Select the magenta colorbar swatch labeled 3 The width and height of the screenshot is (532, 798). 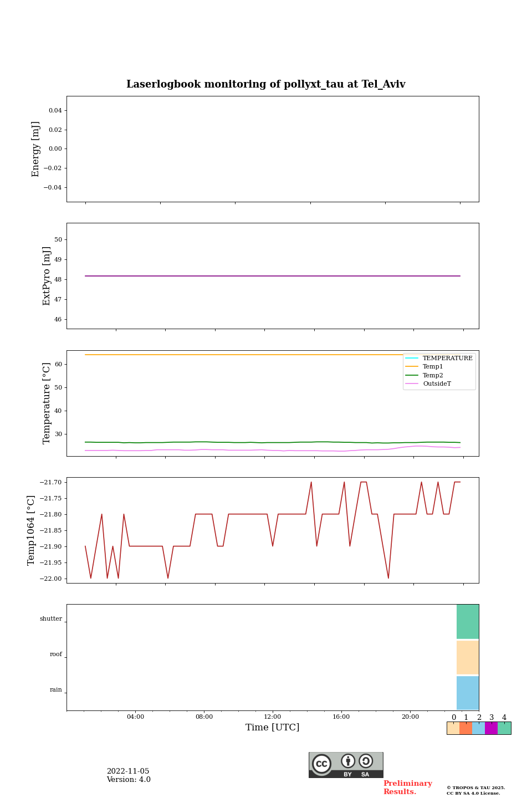[492, 728]
